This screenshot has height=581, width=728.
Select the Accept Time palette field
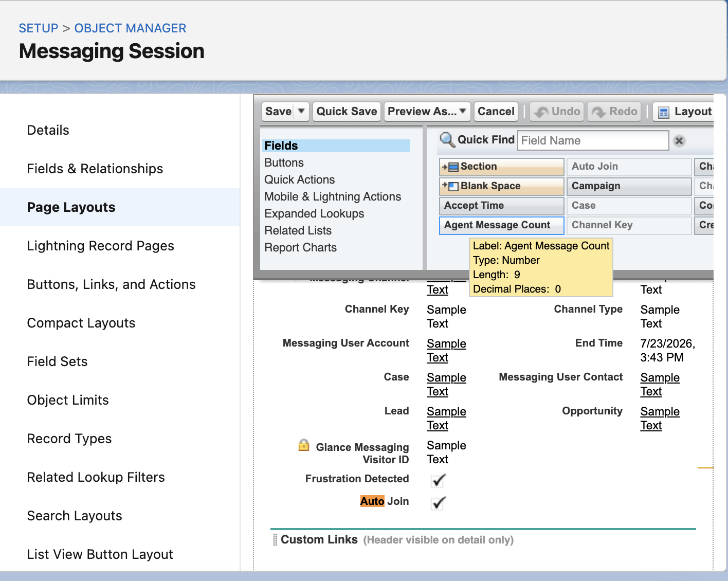(501, 206)
